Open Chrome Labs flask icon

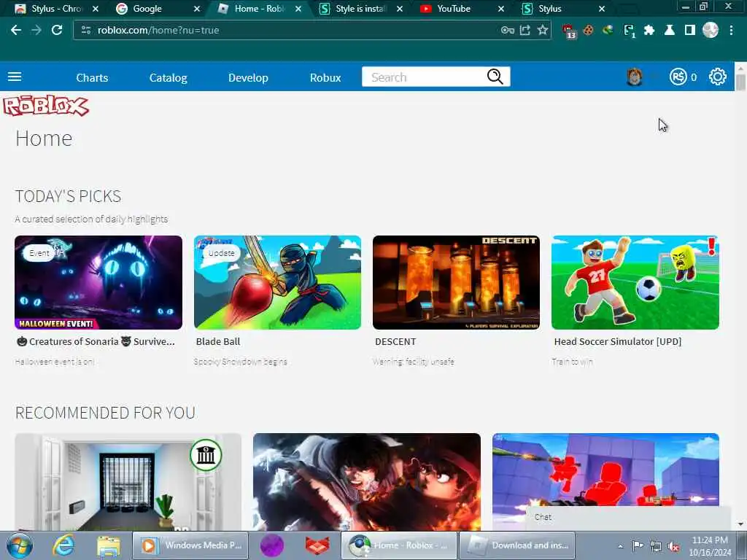670,30
